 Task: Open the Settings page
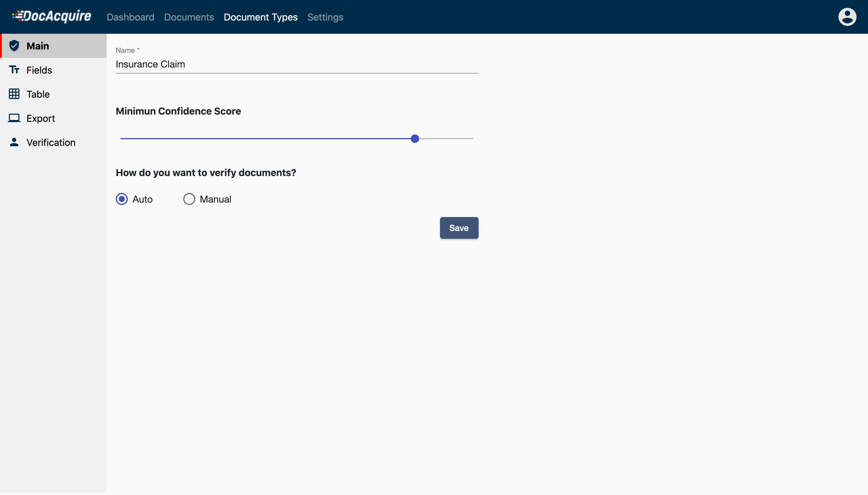(325, 17)
